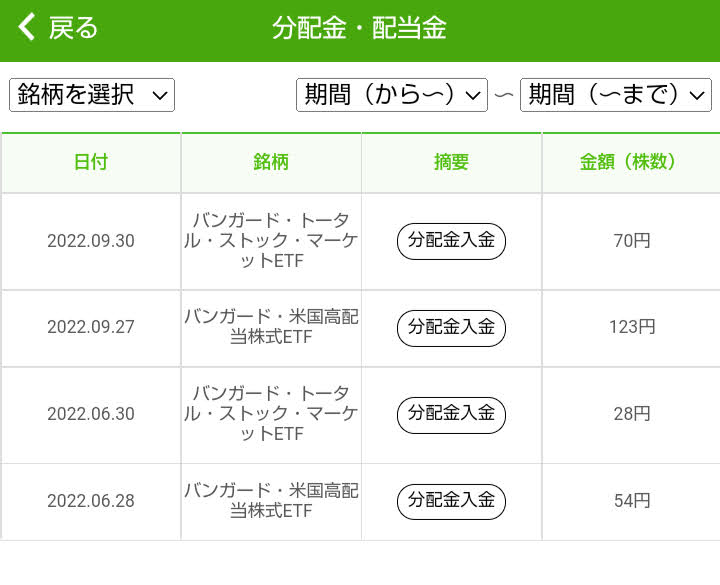
Task: Open the 期間（から〜） start period dropdown
Action: [x=392, y=95]
